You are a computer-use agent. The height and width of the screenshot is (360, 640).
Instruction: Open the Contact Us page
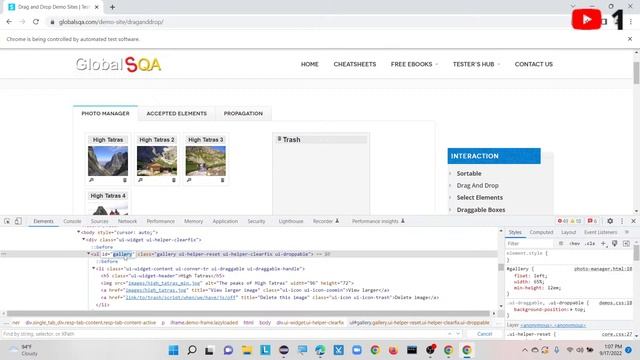pyautogui.click(x=533, y=64)
